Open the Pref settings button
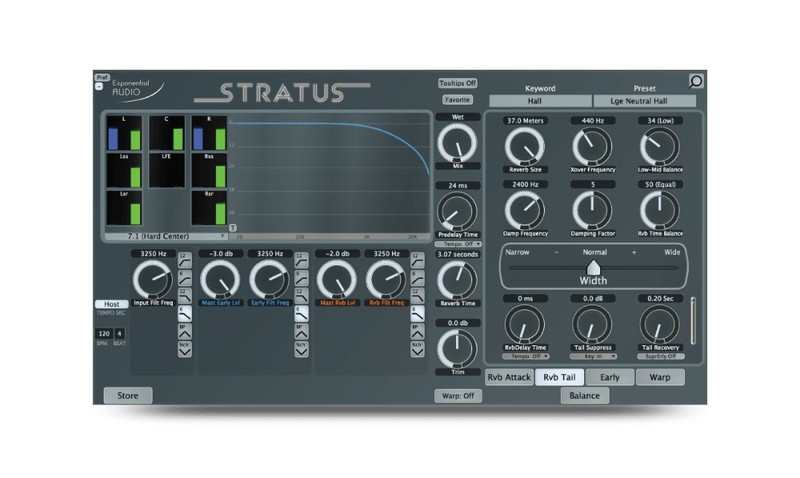 [102, 78]
